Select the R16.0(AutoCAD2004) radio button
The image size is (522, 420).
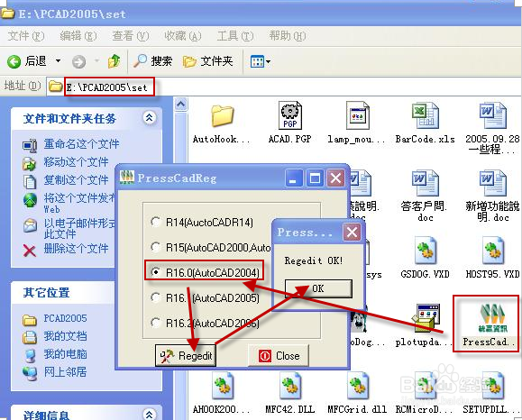point(155,272)
